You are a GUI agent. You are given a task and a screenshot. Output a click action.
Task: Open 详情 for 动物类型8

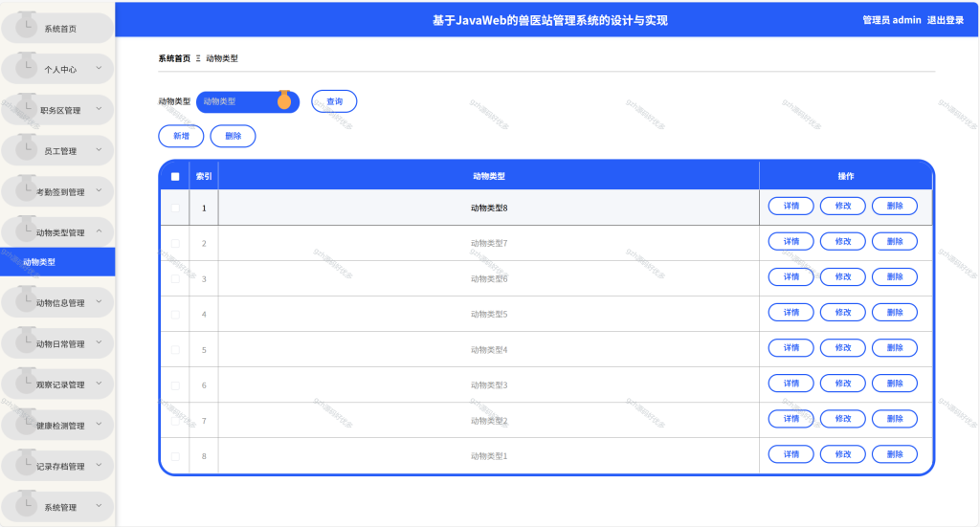tap(791, 206)
